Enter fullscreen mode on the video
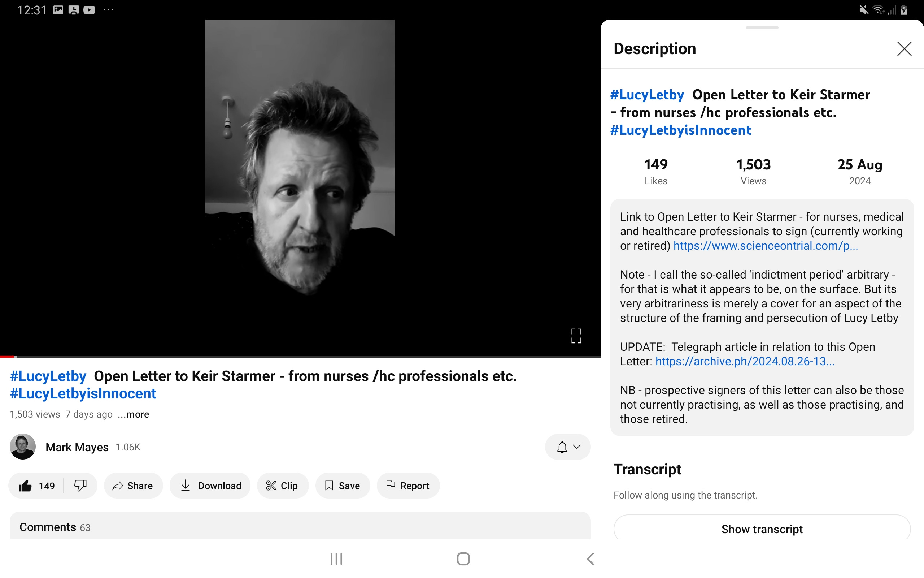 coord(576,336)
